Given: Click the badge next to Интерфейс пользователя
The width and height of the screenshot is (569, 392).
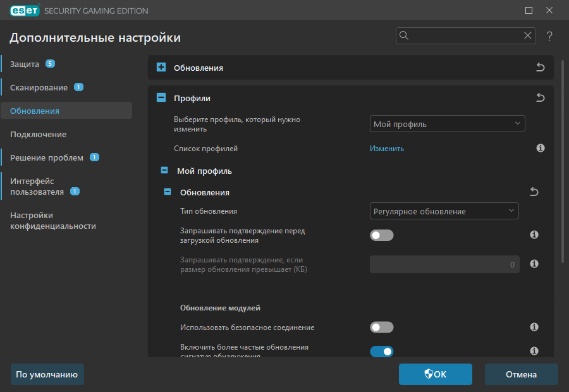Looking at the screenshot, I should point(75,192).
